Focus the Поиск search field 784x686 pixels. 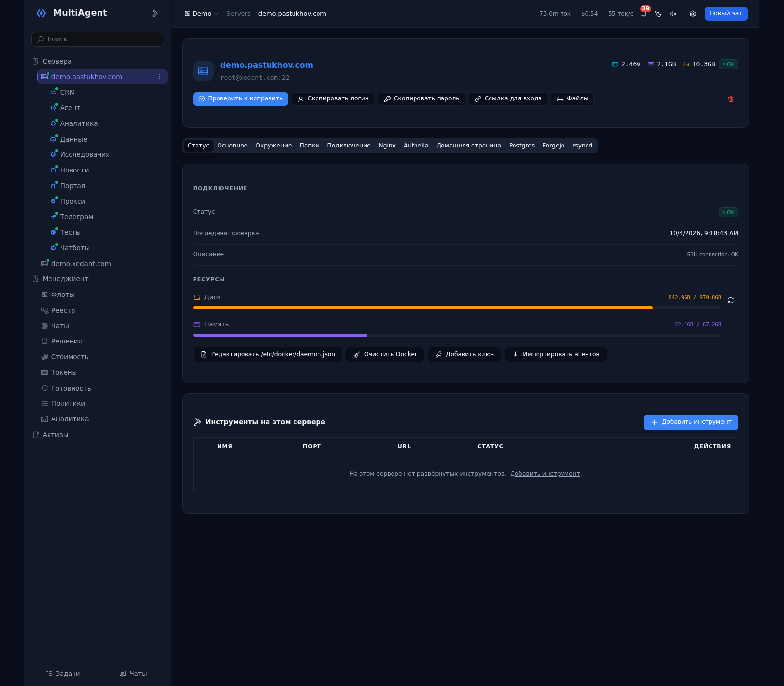(98, 39)
